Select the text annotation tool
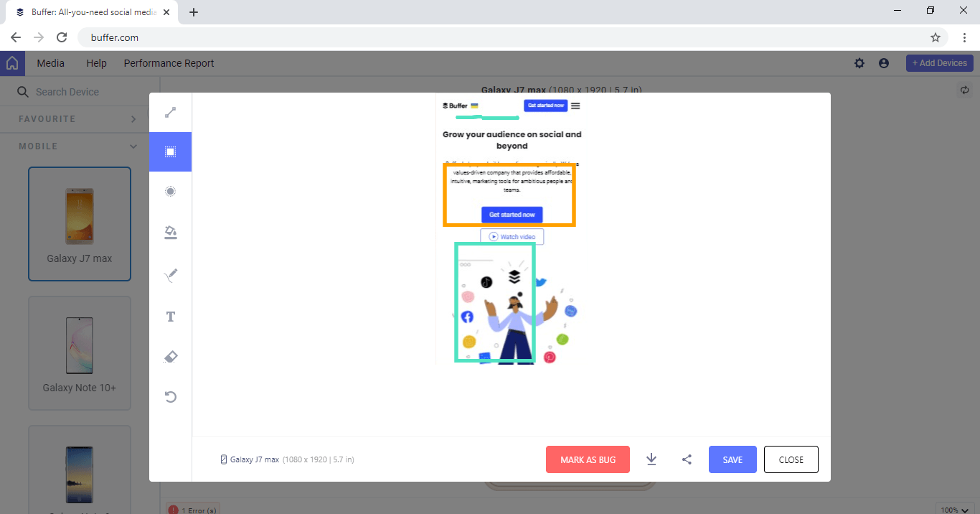 [x=170, y=316]
